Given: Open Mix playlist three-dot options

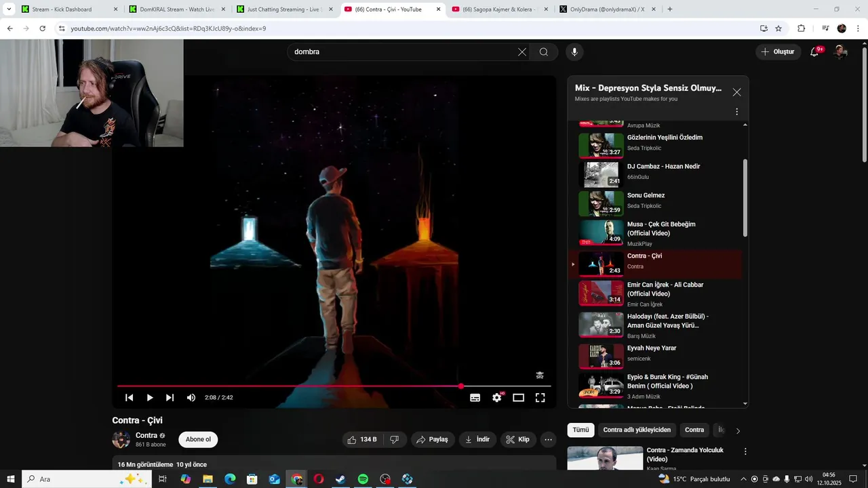Looking at the screenshot, I should pyautogui.click(x=736, y=112).
